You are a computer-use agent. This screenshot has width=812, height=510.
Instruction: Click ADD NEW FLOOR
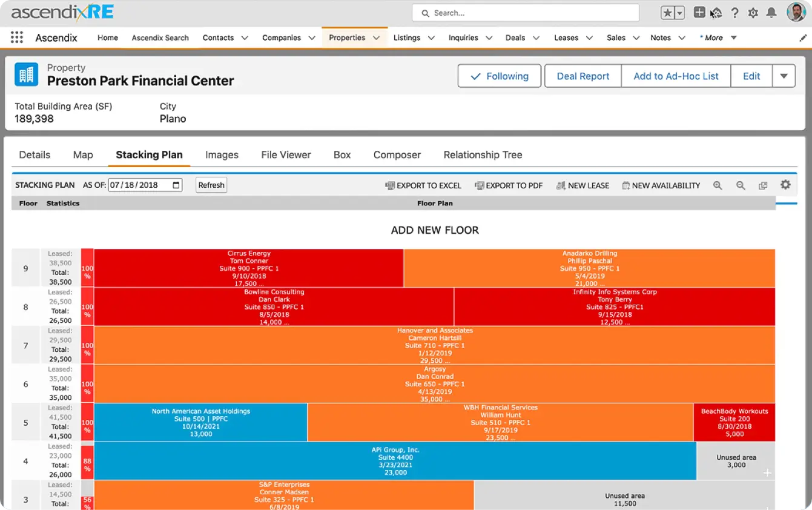435,230
